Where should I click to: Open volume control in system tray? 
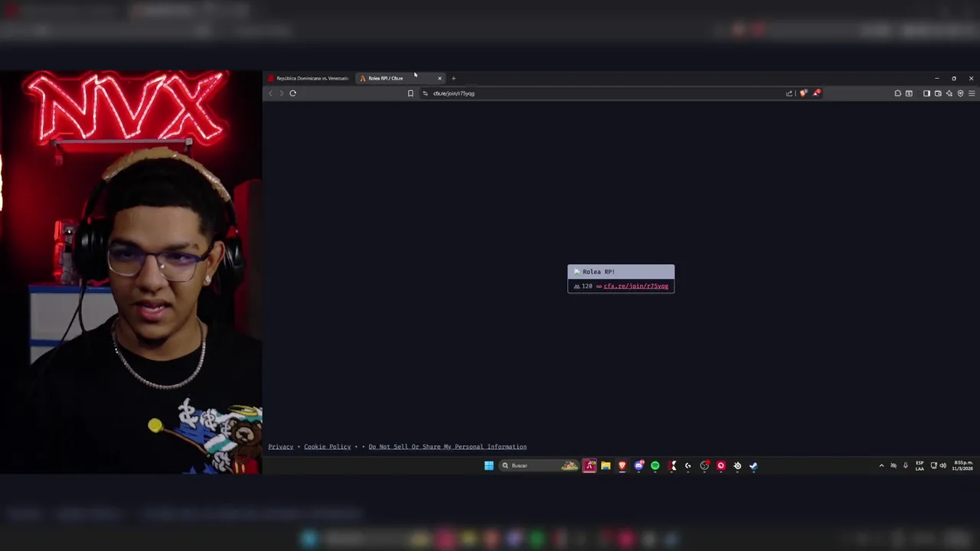[942, 465]
